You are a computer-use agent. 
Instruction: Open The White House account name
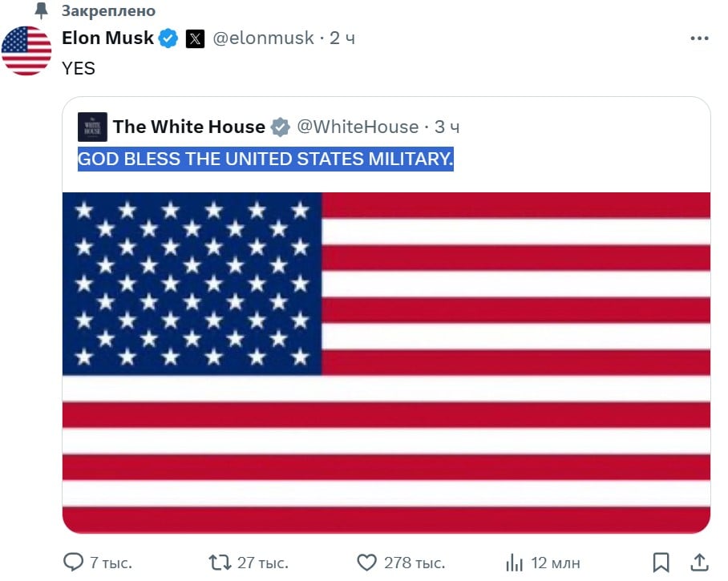click(189, 127)
